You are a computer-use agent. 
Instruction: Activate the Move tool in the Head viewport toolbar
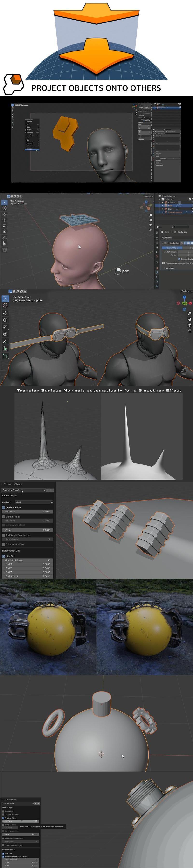pos(4,214)
